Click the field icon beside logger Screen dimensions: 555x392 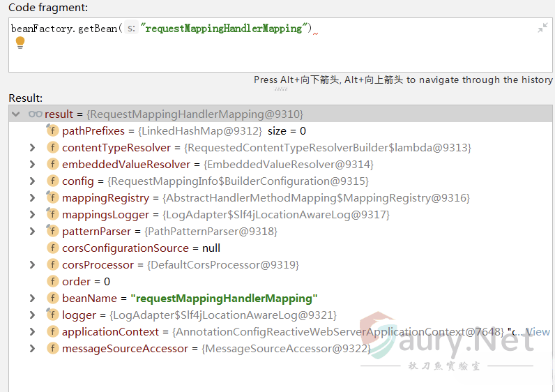52,315
